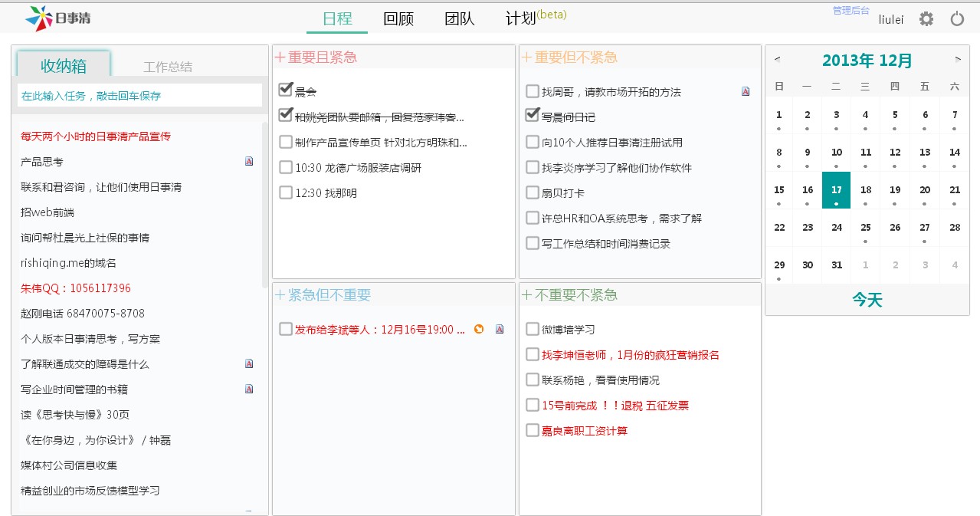Open inbox item 朱伟QQ：1056117396
The image size is (980, 516).
point(76,288)
